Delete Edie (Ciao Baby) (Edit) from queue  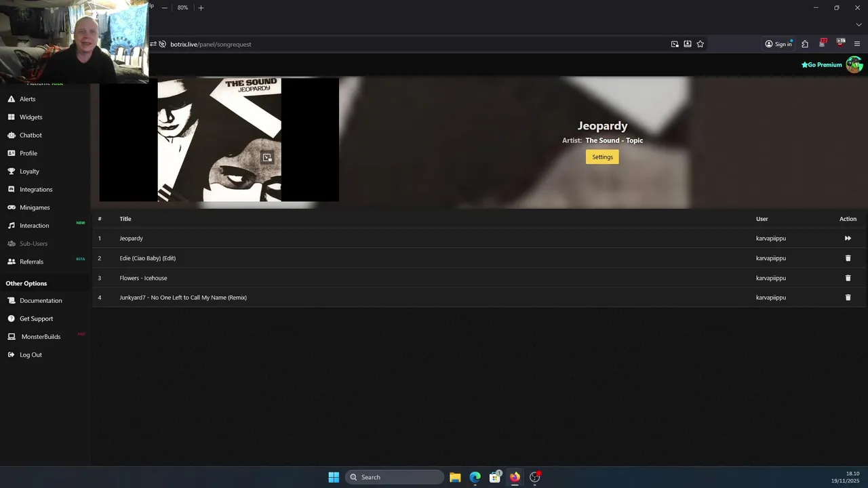(x=848, y=258)
